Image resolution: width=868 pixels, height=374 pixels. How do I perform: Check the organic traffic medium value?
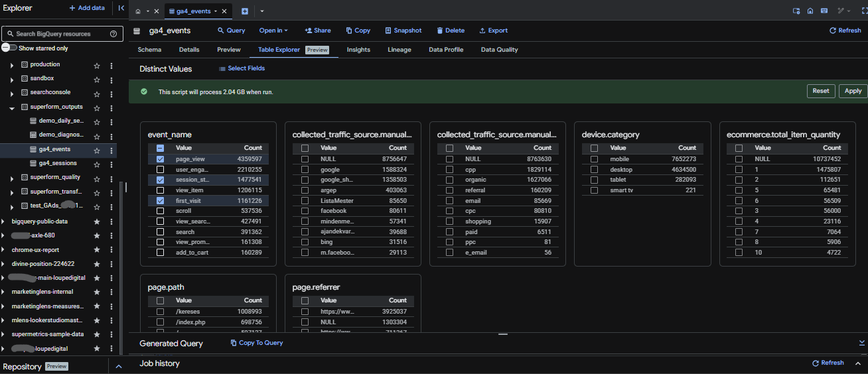click(x=449, y=180)
